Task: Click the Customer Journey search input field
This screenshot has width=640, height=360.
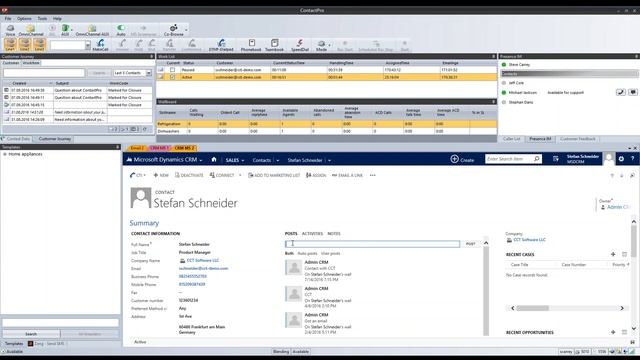Action: [44, 73]
